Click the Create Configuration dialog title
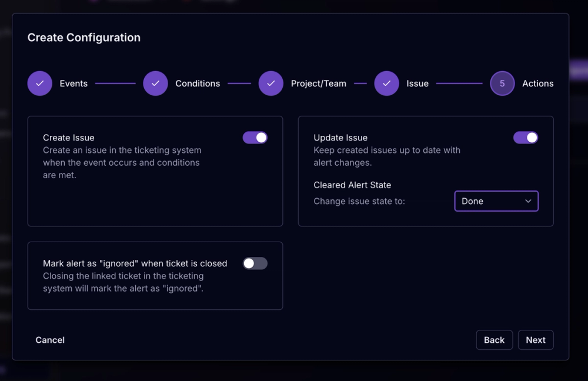Image resolution: width=588 pixels, height=381 pixels. pos(83,38)
